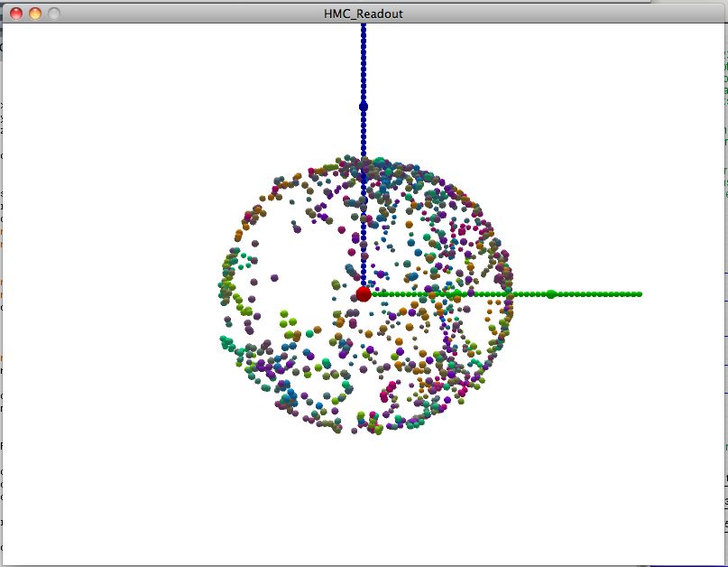Click the right tip of green axis
728x567 pixels.
click(x=639, y=294)
